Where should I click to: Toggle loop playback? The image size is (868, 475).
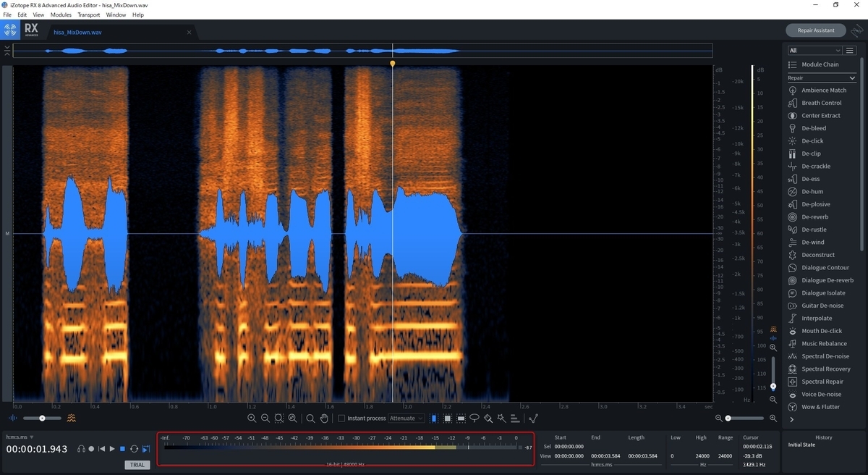coord(134,449)
